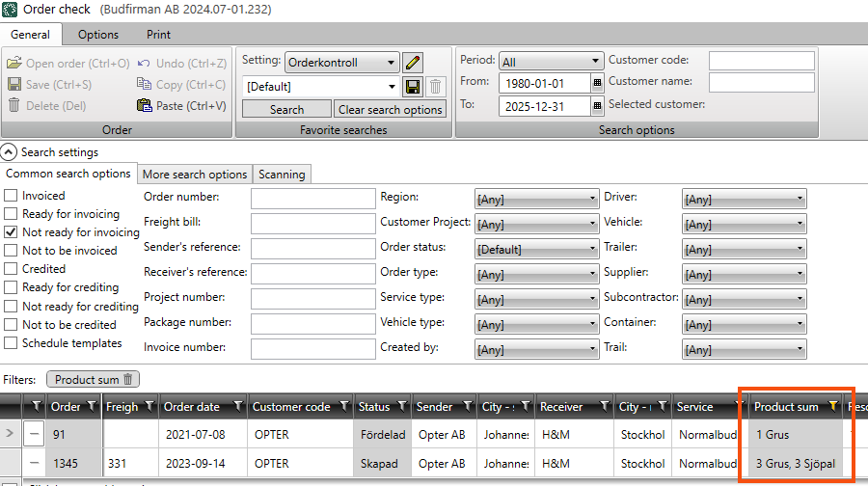
Task: Click filter icon on Order date column
Action: 238,407
